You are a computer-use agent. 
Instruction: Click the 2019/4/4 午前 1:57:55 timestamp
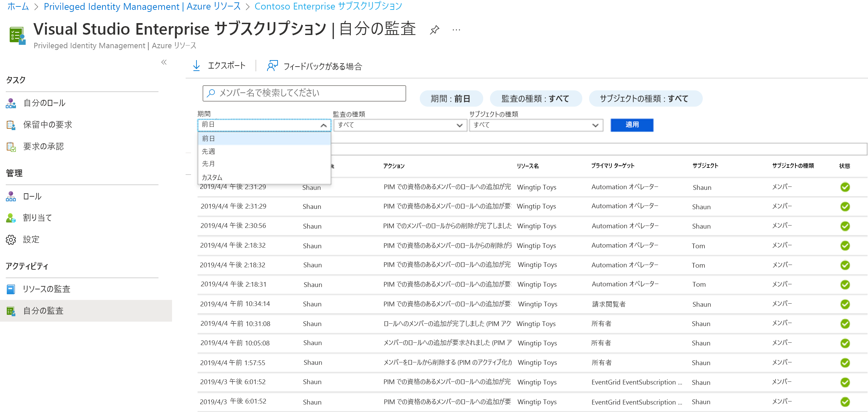click(232, 363)
